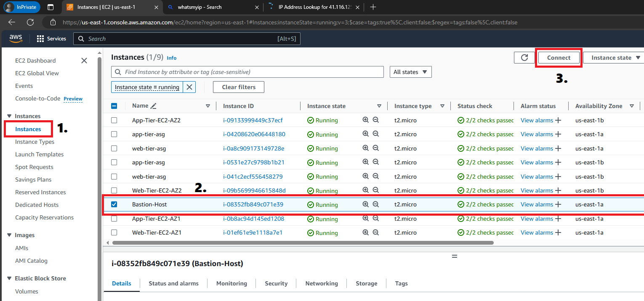Open the All states dropdown
The width and height of the screenshot is (644, 301).
(410, 72)
